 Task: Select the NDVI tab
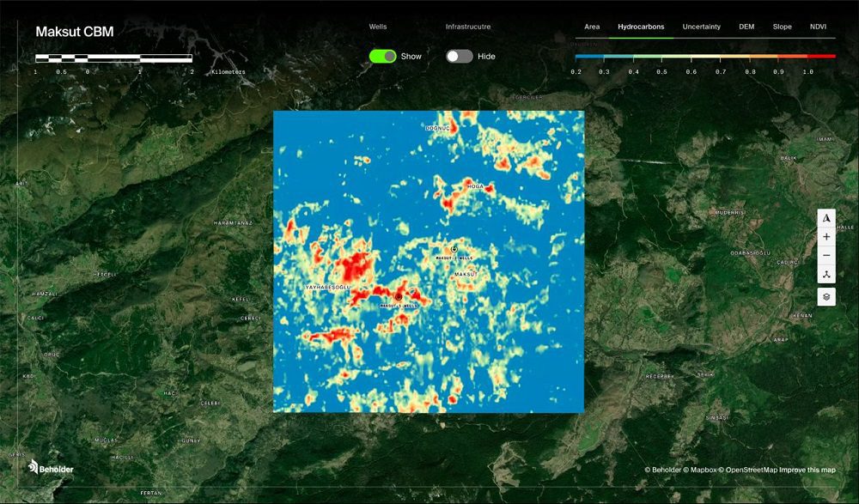818,27
